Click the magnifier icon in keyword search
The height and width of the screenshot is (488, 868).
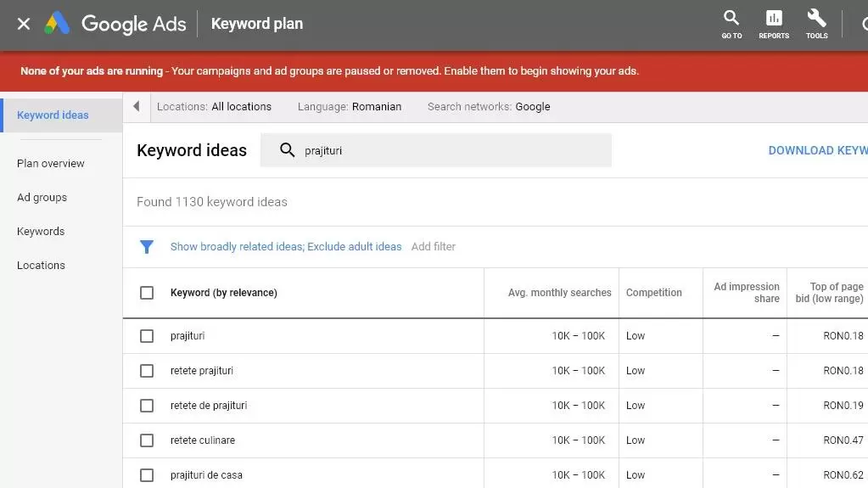(x=288, y=150)
